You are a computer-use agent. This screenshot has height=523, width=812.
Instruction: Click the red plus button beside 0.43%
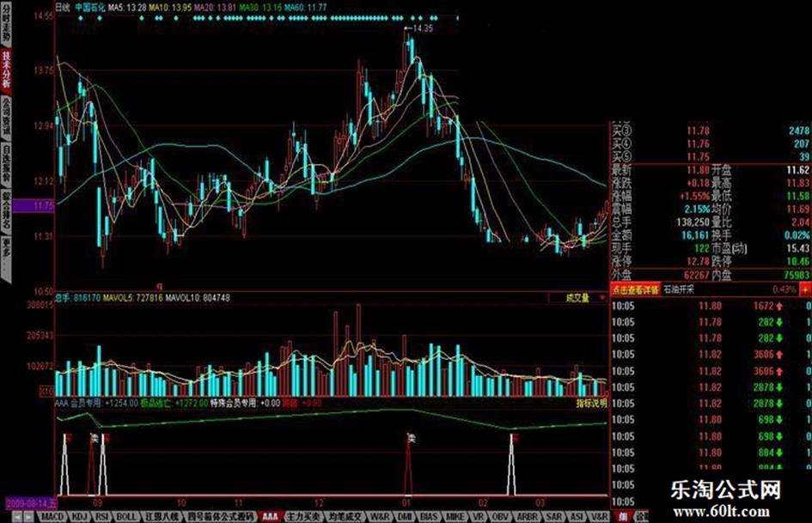coord(805,290)
